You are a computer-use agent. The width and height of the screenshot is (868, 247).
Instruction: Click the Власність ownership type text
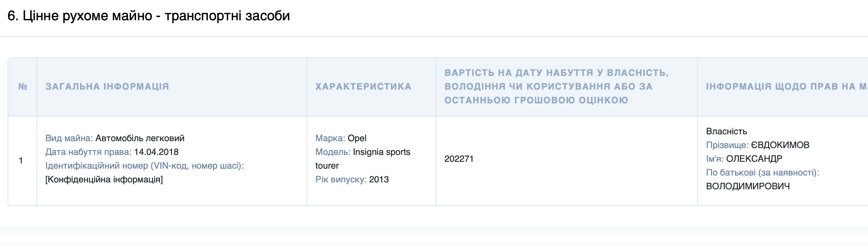[x=726, y=131]
